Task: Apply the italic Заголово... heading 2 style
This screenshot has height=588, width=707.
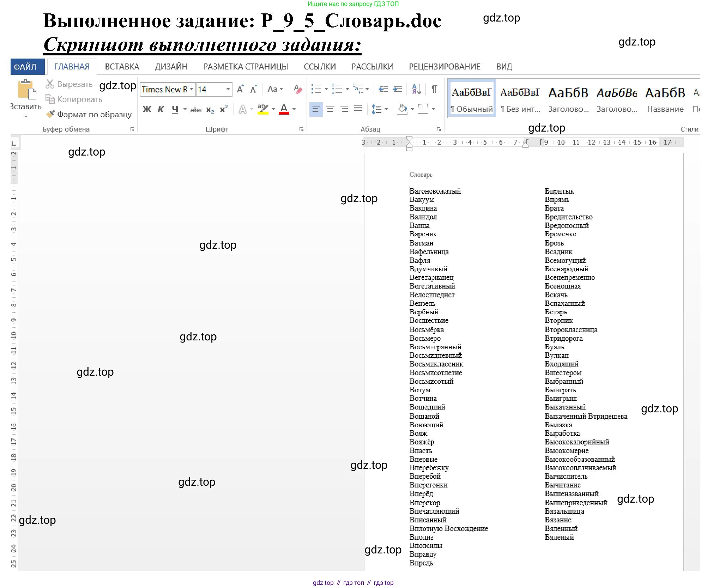Action: pos(617,99)
